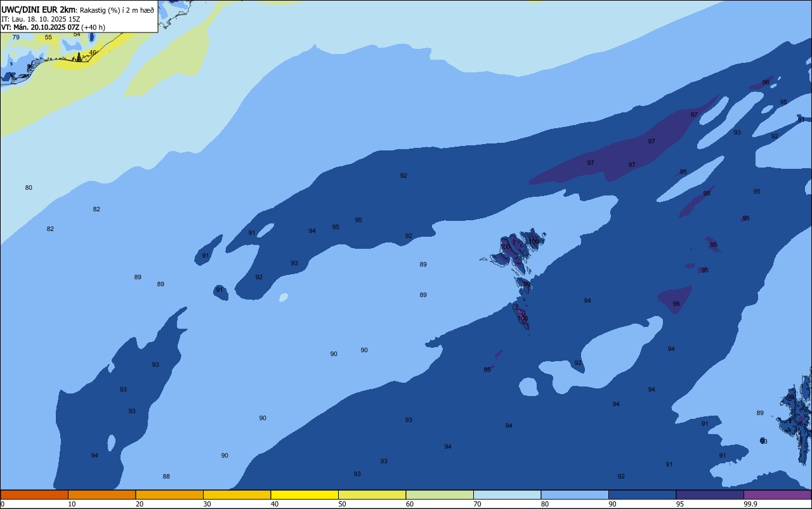Pick the pale yellow 50–60 legend swatch
The width and height of the screenshot is (812, 509).
coord(372,494)
